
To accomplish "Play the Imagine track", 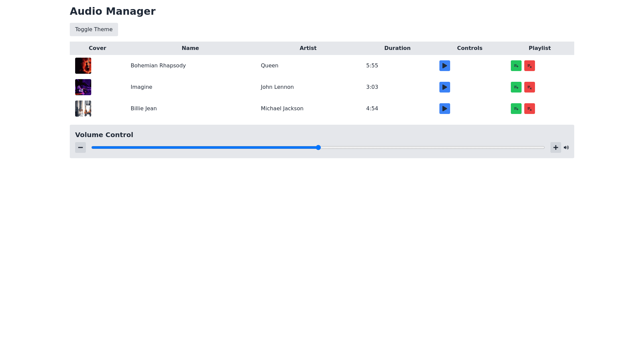I will tap(444, 87).
